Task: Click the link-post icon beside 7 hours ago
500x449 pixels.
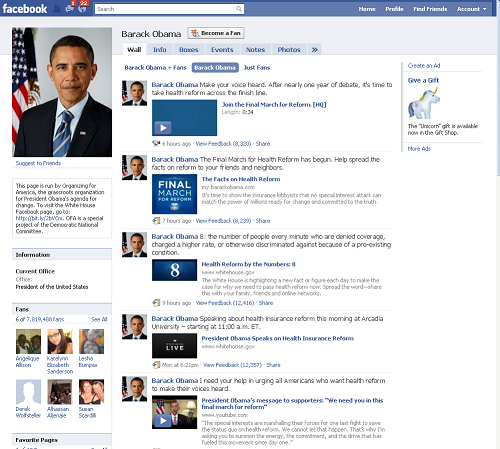Action: click(x=156, y=221)
